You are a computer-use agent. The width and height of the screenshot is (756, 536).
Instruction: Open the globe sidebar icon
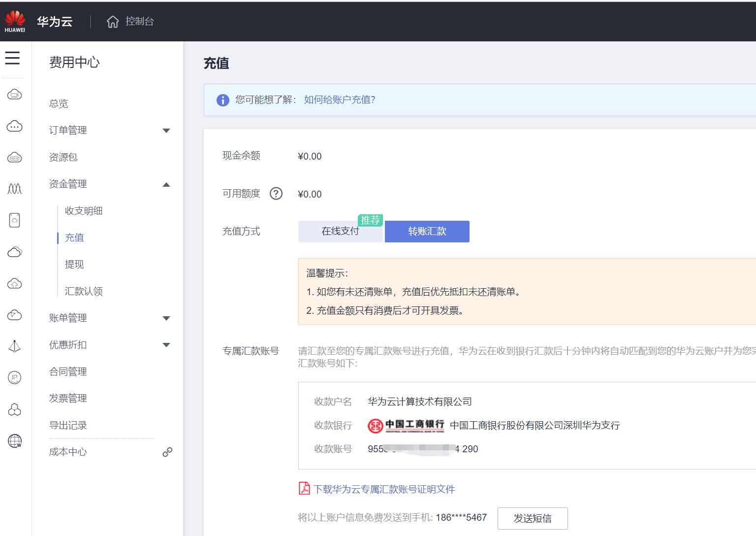(15, 441)
